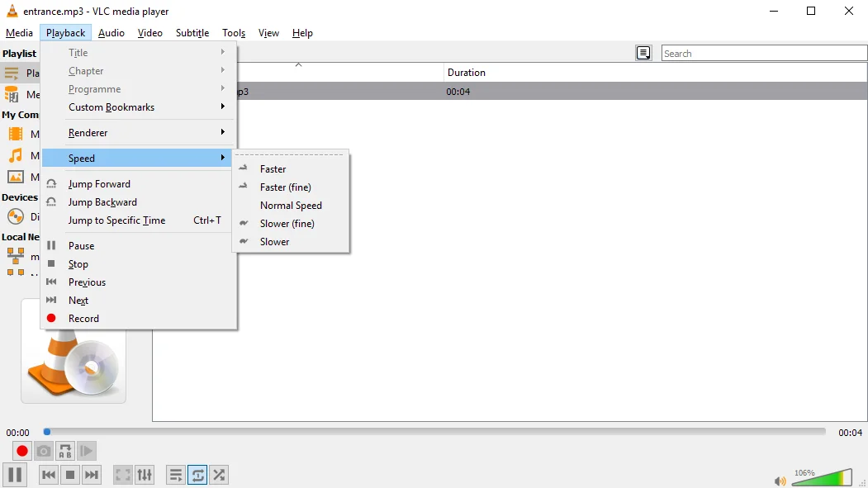The width and height of the screenshot is (868, 488).
Task: Toggle random shuffle playback button
Action: [x=219, y=475]
